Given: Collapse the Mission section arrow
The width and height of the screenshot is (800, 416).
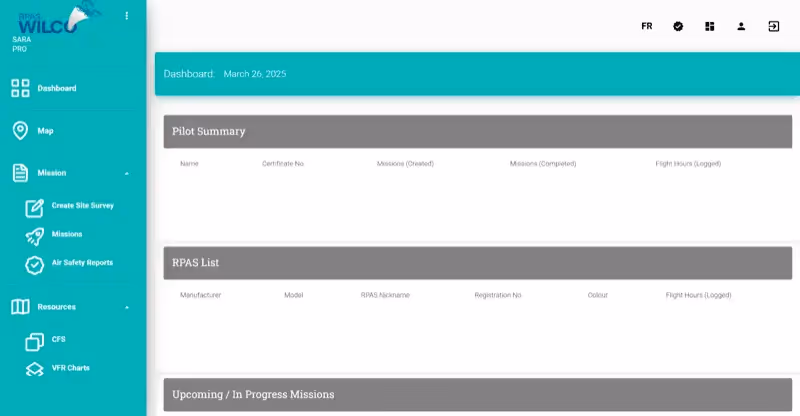Looking at the screenshot, I should click(127, 173).
